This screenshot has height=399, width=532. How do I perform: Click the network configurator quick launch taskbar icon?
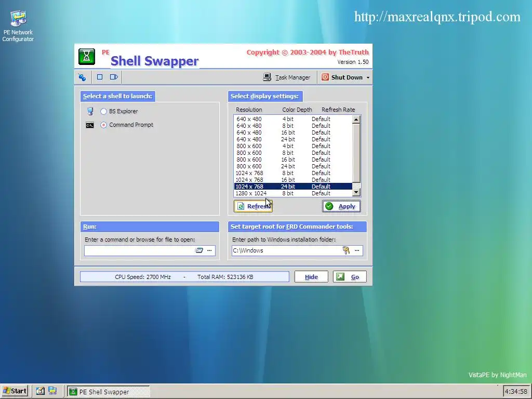pyautogui.click(x=52, y=391)
